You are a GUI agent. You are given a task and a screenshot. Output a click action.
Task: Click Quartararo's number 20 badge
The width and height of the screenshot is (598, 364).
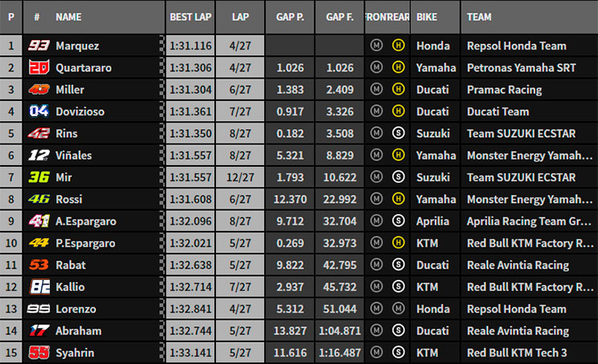click(x=39, y=67)
